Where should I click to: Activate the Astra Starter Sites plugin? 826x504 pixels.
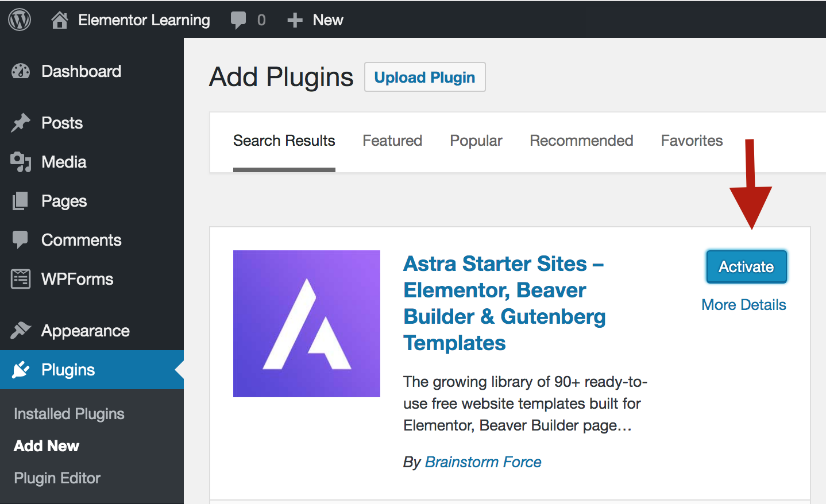(x=746, y=267)
